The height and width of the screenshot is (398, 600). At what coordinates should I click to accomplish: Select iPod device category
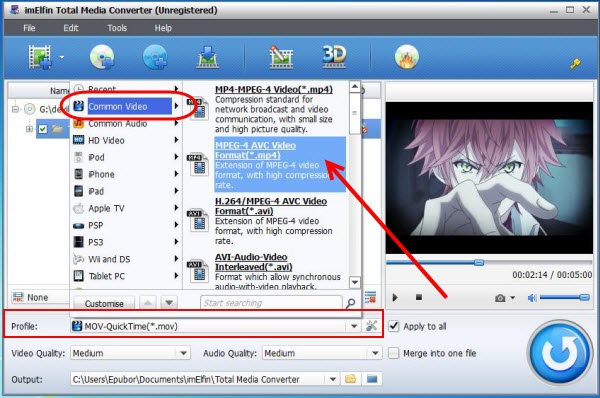click(126, 157)
